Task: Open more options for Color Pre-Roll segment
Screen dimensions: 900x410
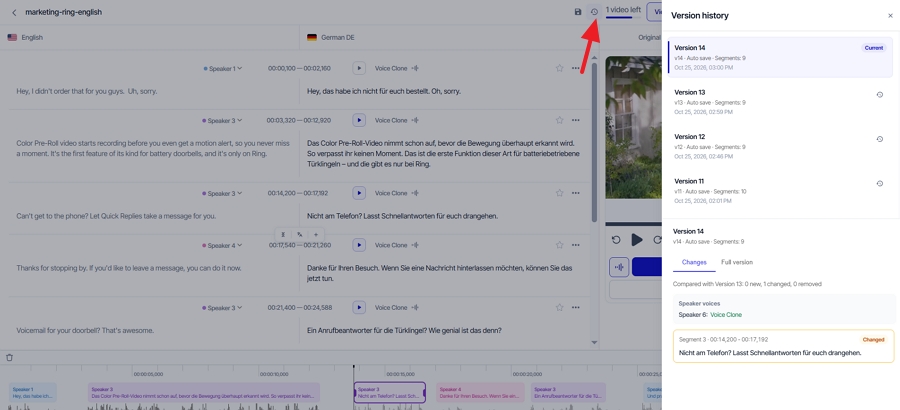Action: tap(576, 121)
